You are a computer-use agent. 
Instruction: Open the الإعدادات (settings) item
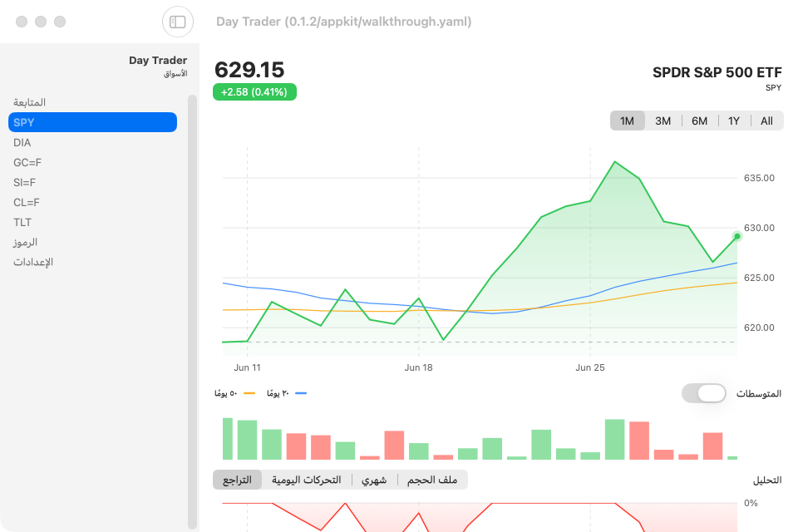click(x=92, y=262)
